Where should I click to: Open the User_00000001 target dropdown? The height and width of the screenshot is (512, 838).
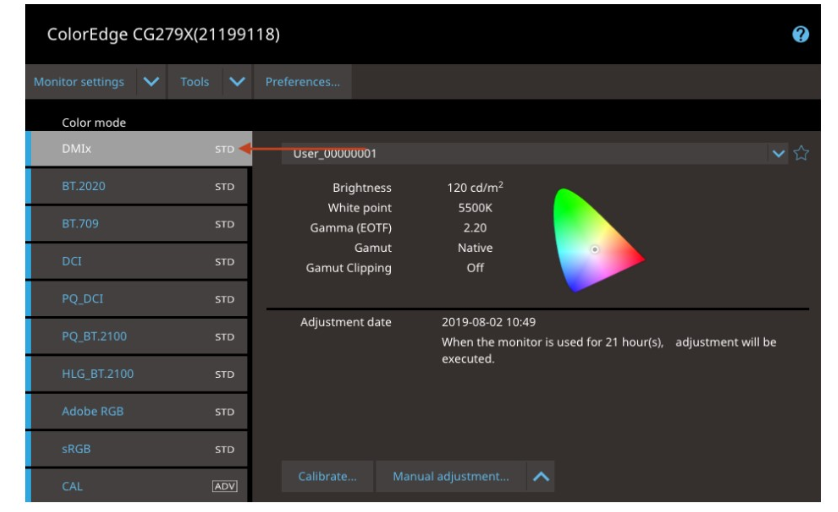coord(534,153)
